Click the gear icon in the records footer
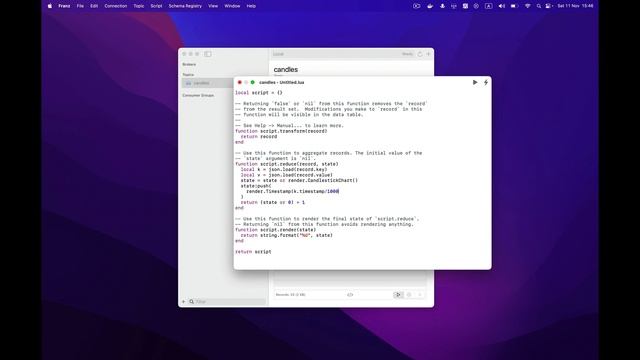 coord(409,295)
